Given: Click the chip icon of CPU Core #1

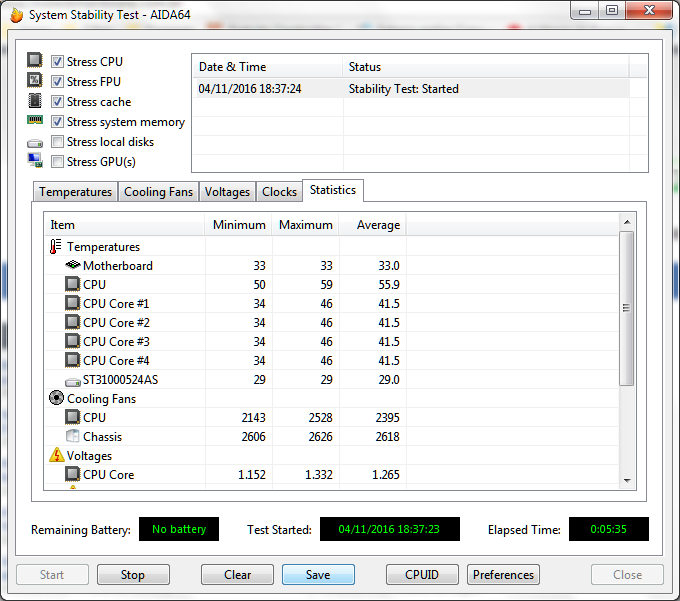Looking at the screenshot, I should pyautogui.click(x=72, y=303).
